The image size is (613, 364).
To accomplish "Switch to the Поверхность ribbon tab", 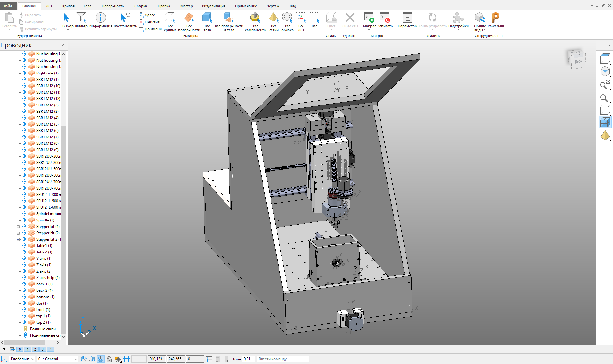I will (x=113, y=6).
